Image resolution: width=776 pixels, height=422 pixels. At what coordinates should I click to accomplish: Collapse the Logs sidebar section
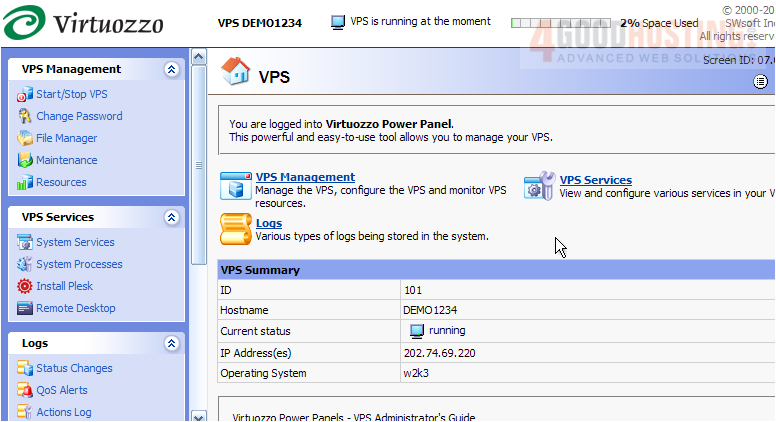click(x=171, y=343)
